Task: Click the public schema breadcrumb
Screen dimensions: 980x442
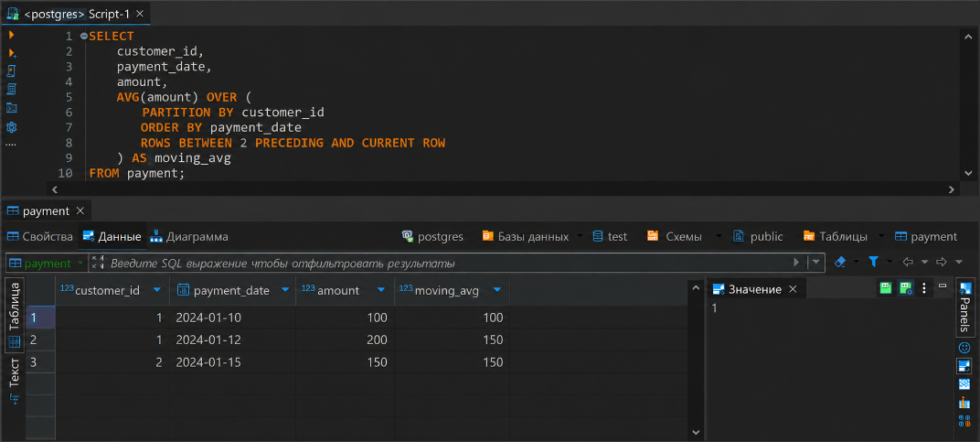Action: pyautogui.click(x=758, y=237)
